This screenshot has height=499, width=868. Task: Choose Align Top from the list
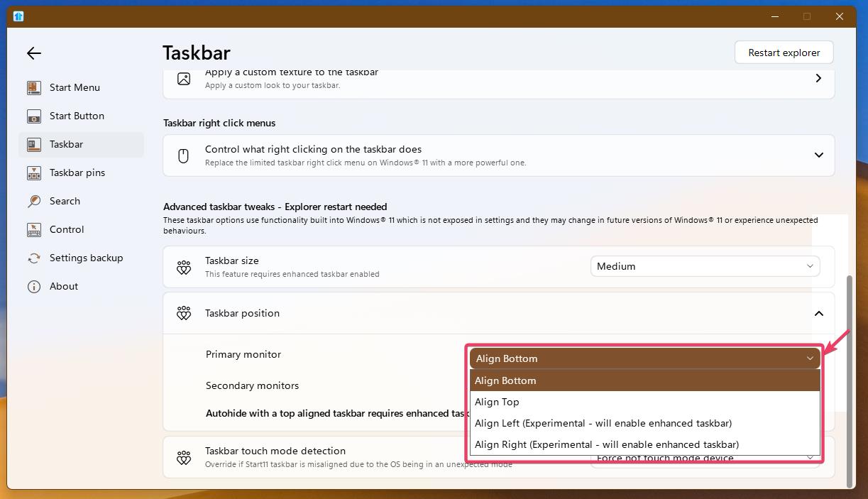point(497,402)
